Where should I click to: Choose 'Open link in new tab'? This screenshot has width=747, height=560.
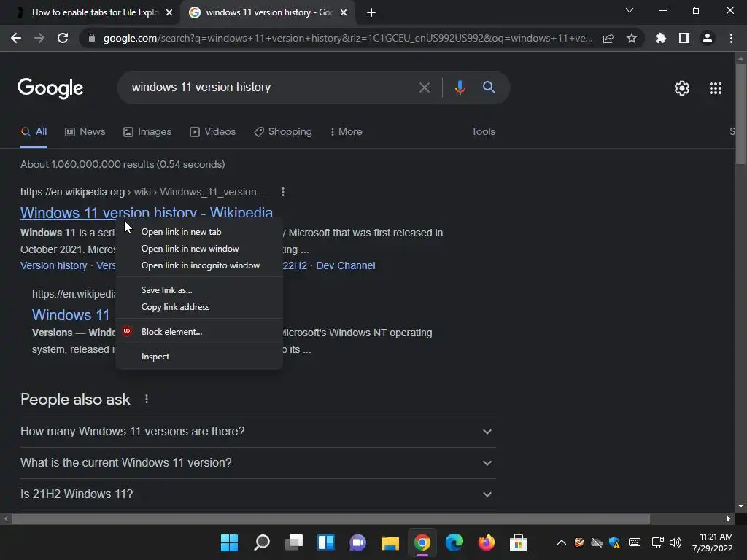pos(199,232)
